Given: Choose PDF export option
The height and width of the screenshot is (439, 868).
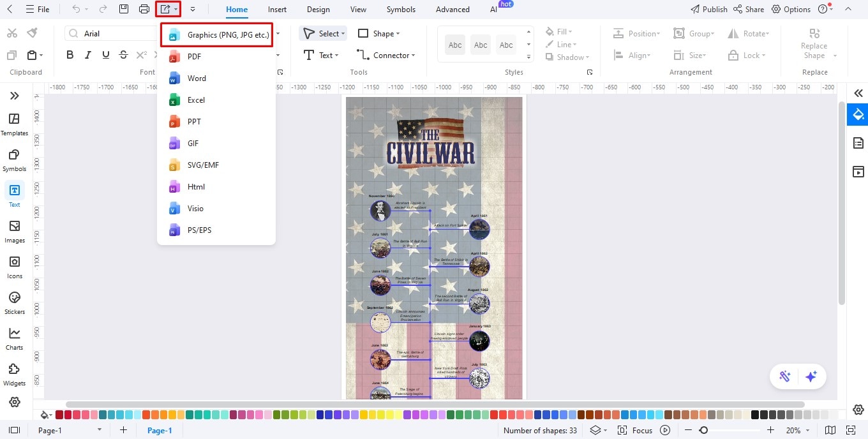Looking at the screenshot, I should 216,57.
